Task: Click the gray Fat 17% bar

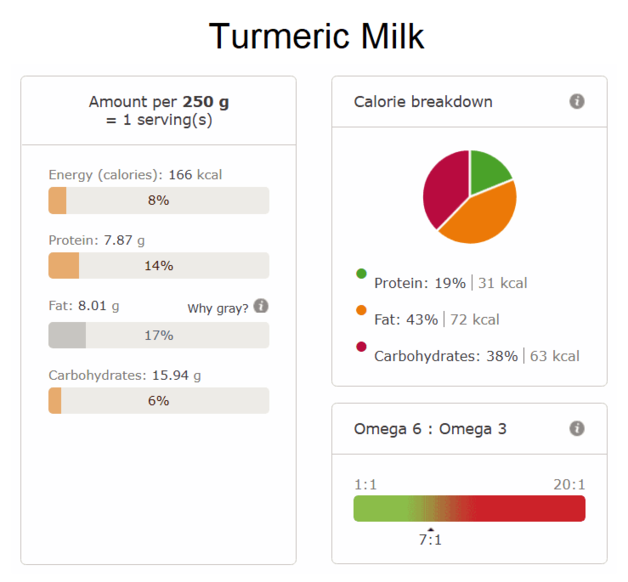Action: click(159, 335)
